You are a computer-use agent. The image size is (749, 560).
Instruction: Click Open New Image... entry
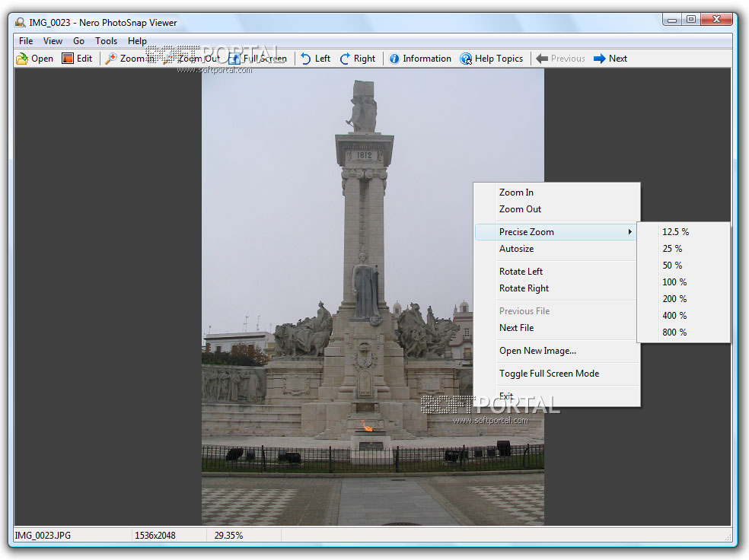pyautogui.click(x=537, y=351)
